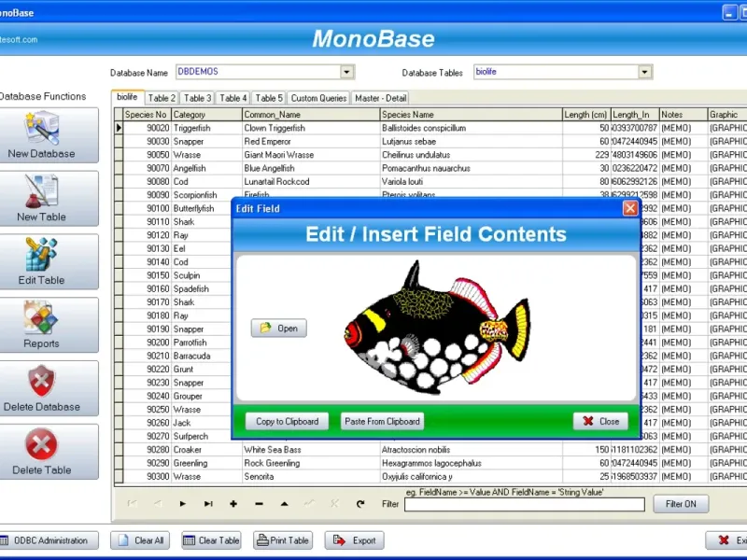Screen dimensions: 747x560
Task: Click the Notes column header
Action: click(x=684, y=115)
